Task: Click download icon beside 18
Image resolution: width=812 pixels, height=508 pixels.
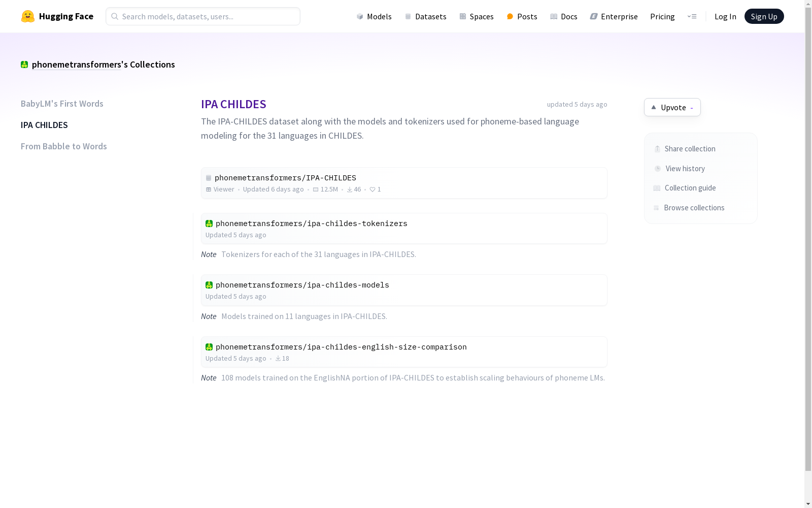Action: [x=278, y=359]
